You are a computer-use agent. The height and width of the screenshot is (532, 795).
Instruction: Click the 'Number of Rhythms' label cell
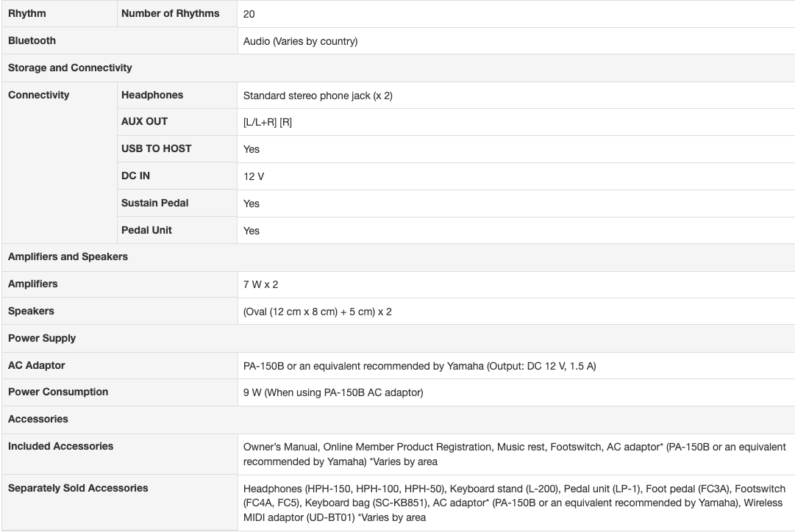(170, 13)
